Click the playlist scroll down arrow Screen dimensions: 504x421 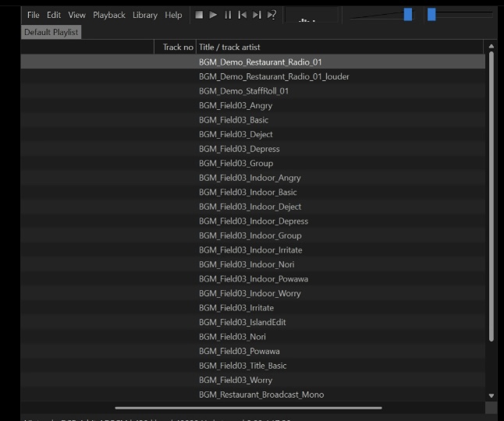[492, 395]
